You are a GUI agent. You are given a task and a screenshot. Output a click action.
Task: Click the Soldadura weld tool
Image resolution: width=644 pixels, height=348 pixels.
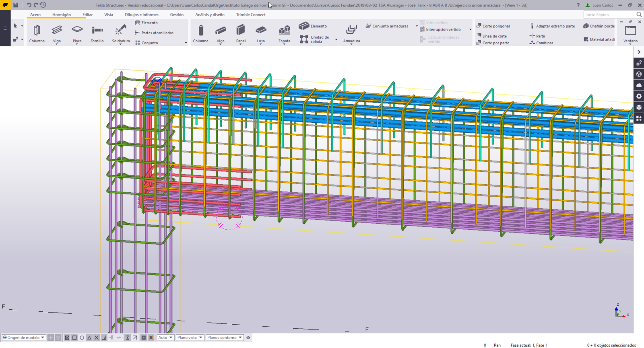tap(121, 31)
